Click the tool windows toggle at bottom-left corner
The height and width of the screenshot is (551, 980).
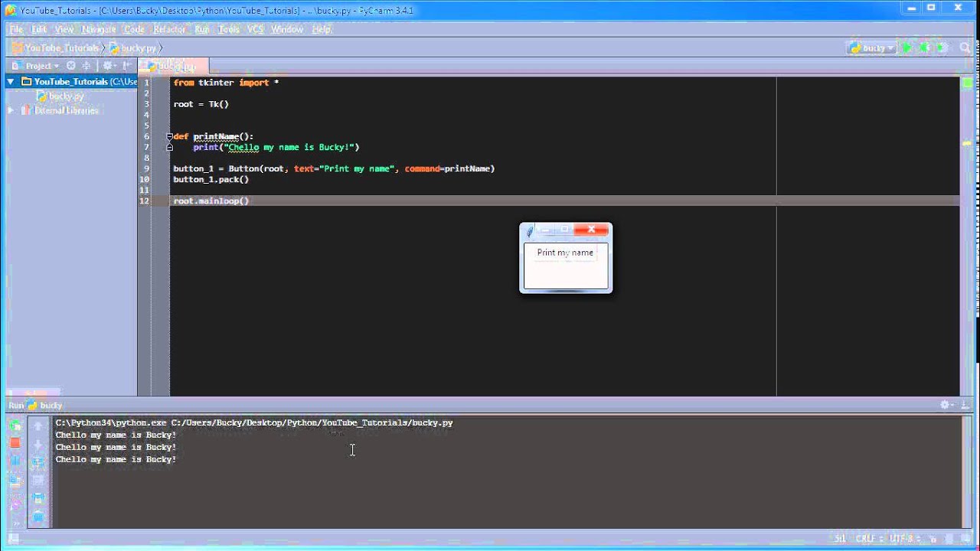(11, 539)
